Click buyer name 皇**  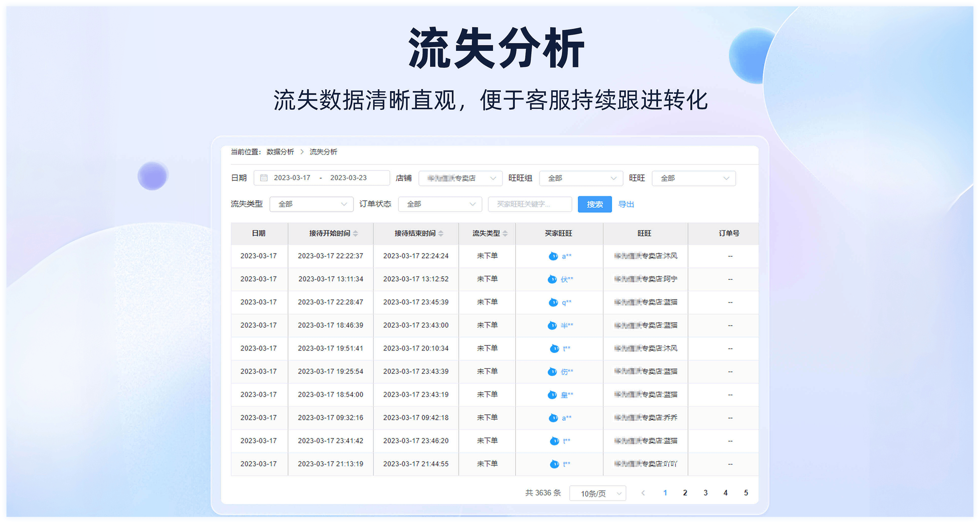[x=567, y=395]
